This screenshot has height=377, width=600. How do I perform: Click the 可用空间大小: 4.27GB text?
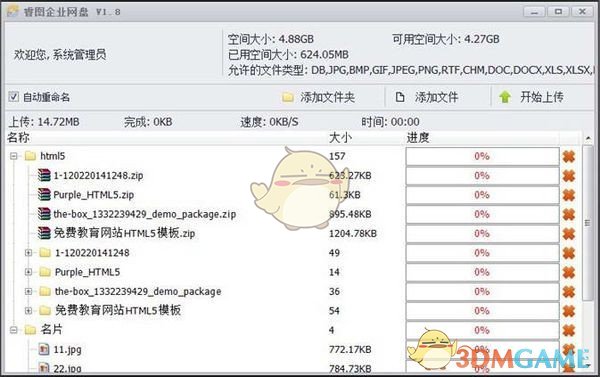[446, 39]
